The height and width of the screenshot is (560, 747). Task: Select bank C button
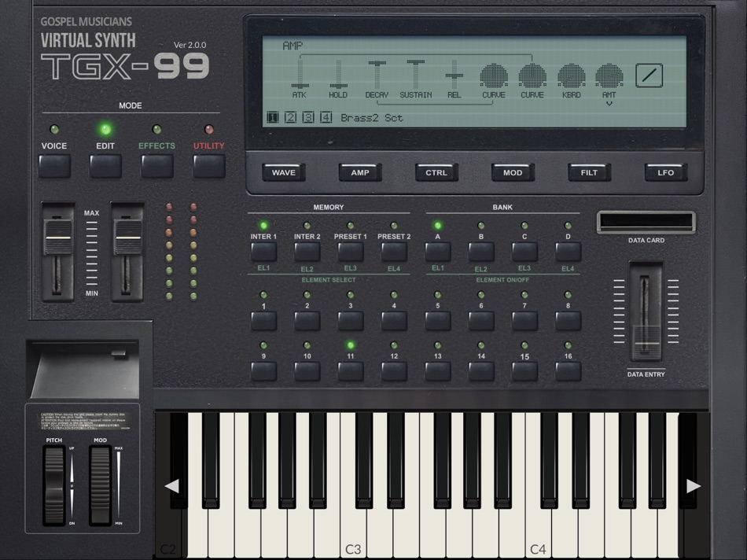(524, 252)
